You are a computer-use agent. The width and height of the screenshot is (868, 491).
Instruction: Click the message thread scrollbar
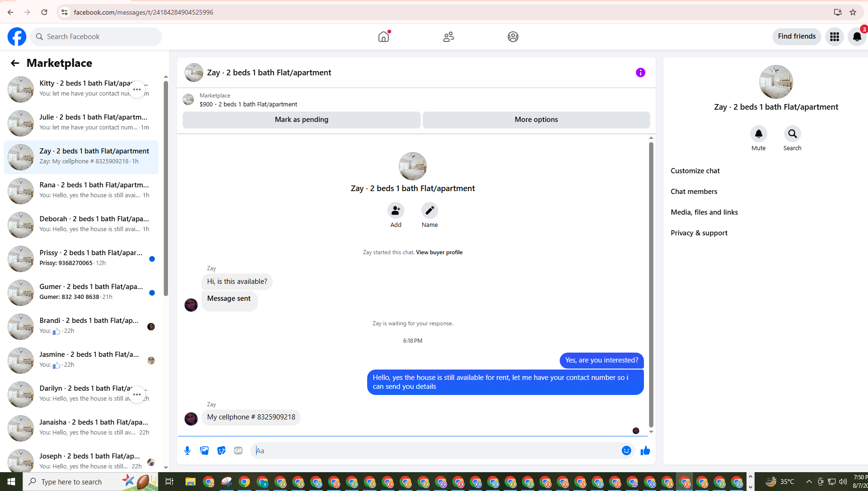click(x=651, y=284)
